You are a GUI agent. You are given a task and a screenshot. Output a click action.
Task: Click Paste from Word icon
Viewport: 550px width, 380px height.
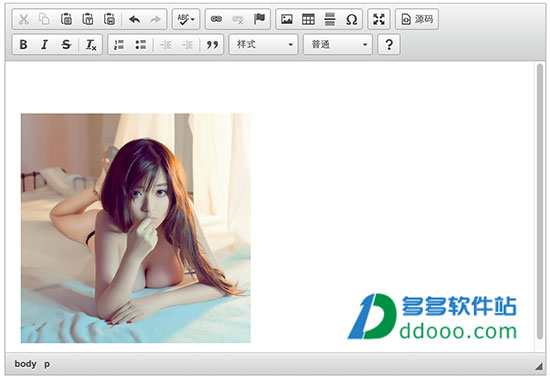[x=109, y=19]
